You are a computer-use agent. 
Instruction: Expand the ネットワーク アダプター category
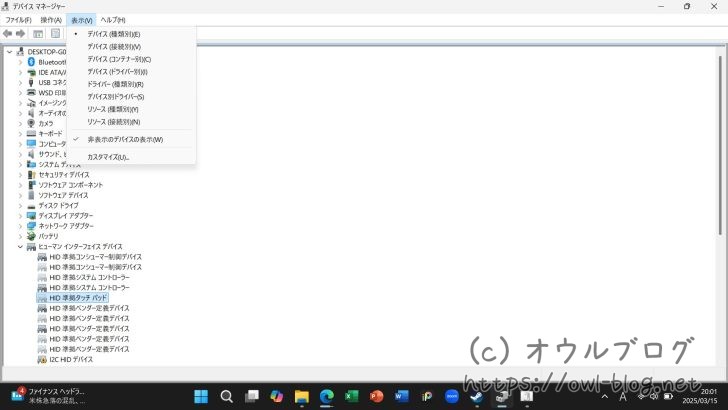[20, 226]
